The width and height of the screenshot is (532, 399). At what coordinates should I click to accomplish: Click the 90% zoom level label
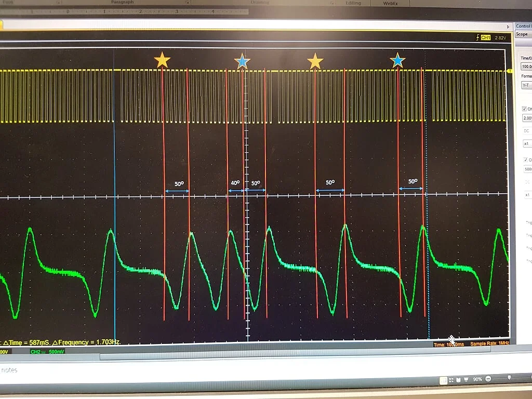pyautogui.click(x=477, y=379)
